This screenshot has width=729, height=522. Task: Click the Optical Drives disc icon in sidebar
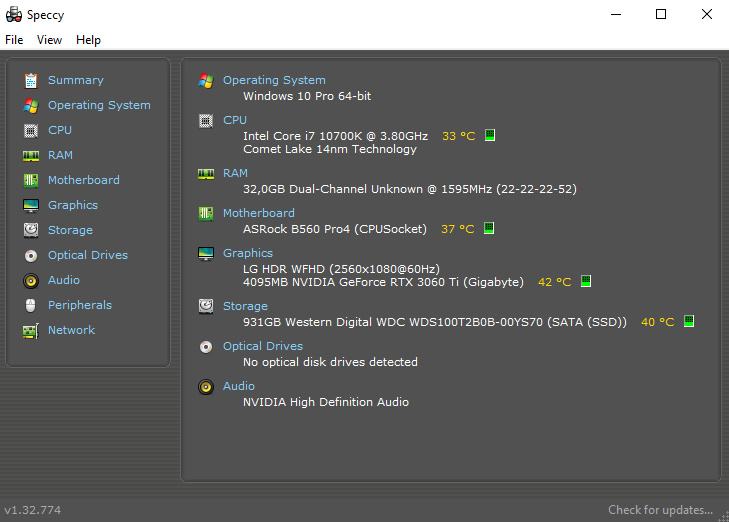(x=31, y=255)
